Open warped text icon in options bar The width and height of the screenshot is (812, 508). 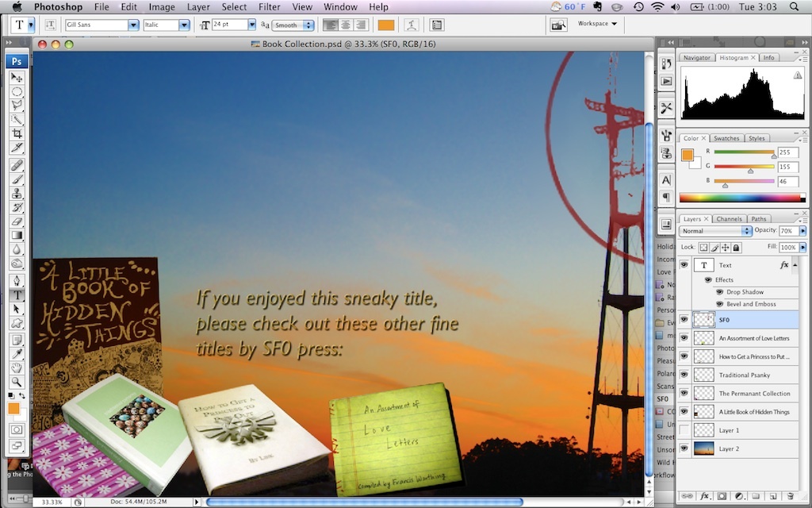tap(411, 25)
